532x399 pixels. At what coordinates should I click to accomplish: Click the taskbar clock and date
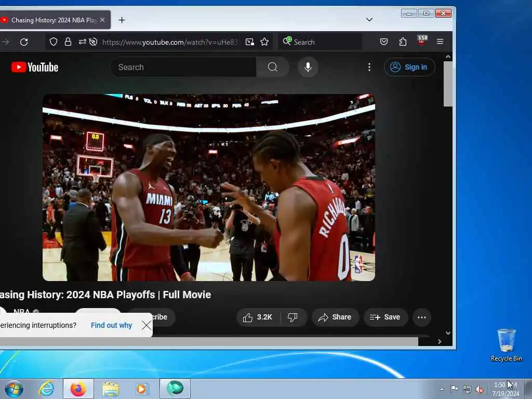pos(506,389)
